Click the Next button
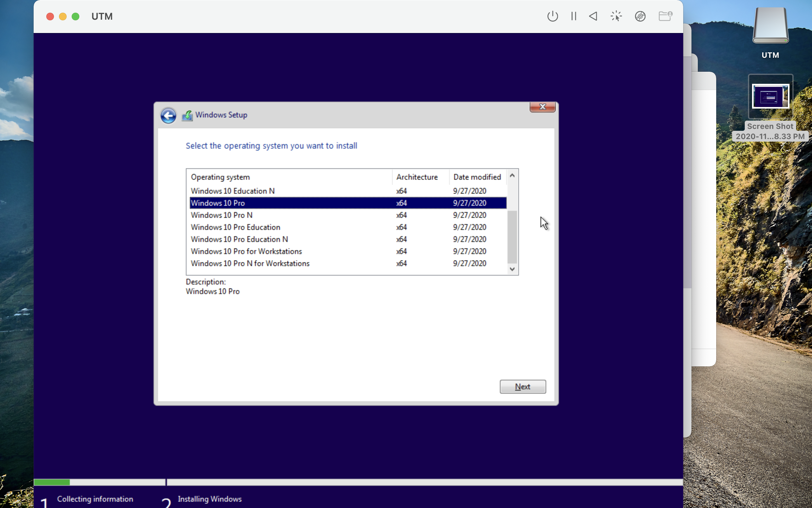This screenshot has width=812, height=508. pos(522,386)
